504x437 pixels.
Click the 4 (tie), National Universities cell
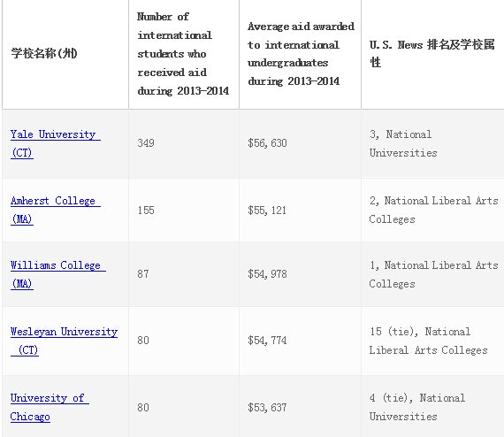click(432, 407)
